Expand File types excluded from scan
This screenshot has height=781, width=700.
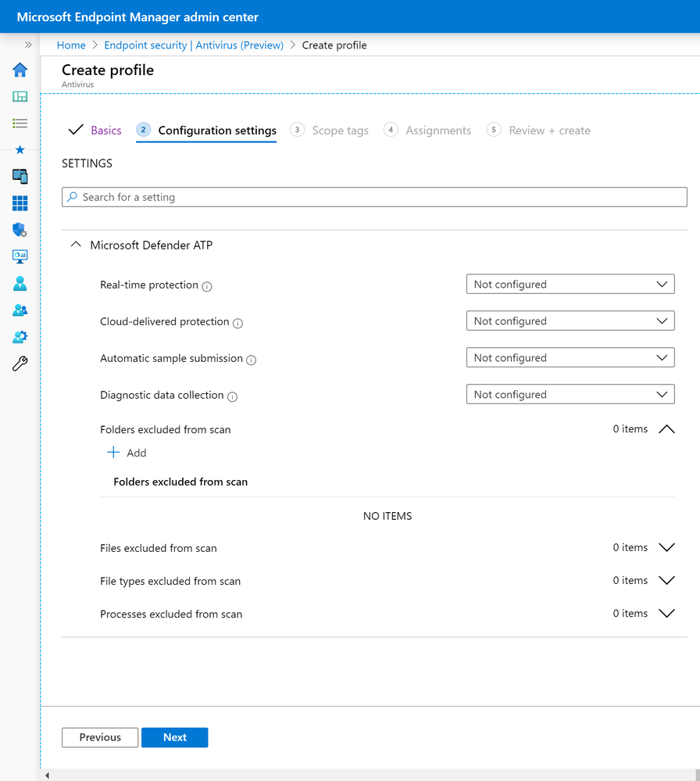(x=666, y=580)
